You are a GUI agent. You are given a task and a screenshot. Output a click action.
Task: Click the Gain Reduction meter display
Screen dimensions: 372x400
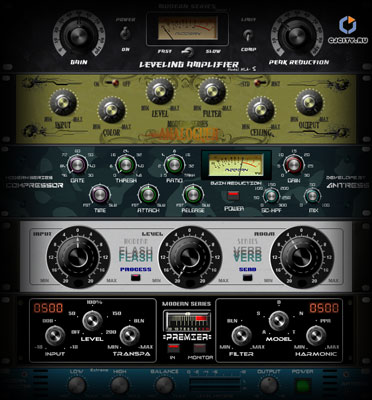235,165
